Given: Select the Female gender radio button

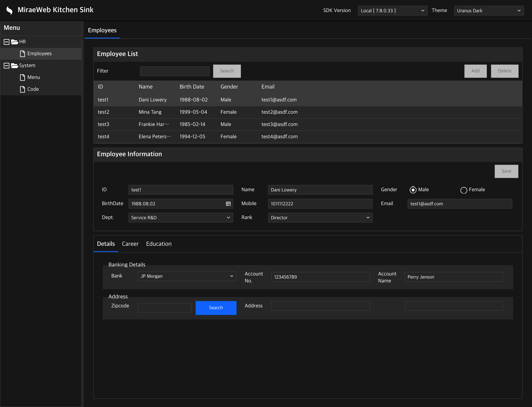Looking at the screenshot, I should click(464, 190).
